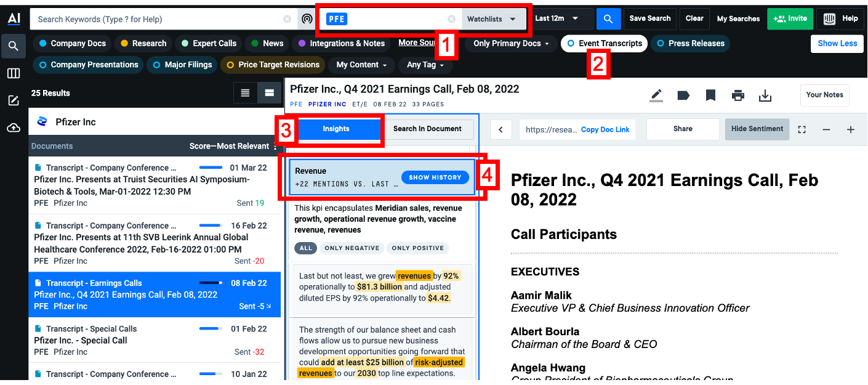
Task: Run the search with the blue magnifier button
Action: pos(608,19)
